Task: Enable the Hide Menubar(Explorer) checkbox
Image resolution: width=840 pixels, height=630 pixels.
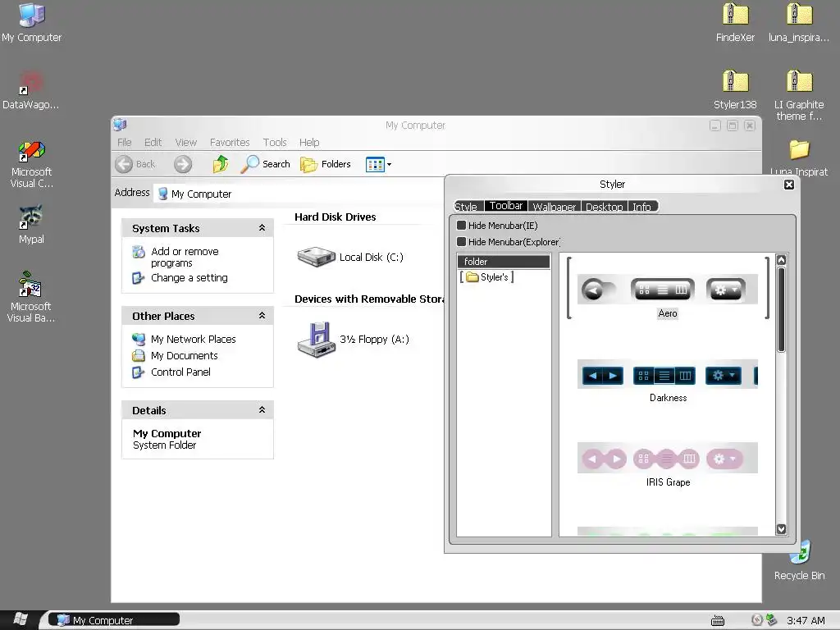Action: tap(461, 242)
